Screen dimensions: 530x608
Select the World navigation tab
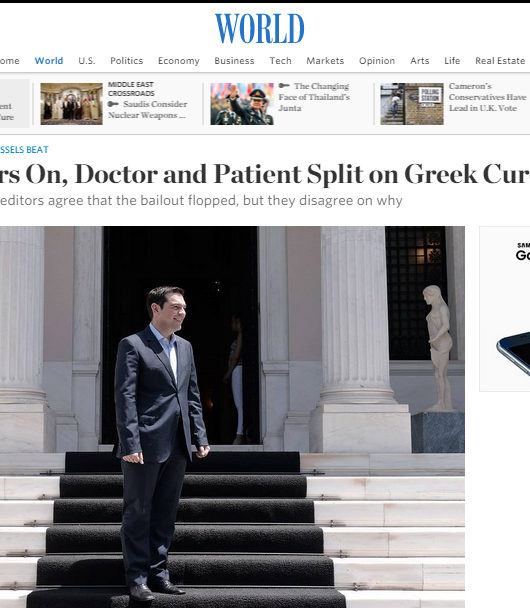(49, 61)
